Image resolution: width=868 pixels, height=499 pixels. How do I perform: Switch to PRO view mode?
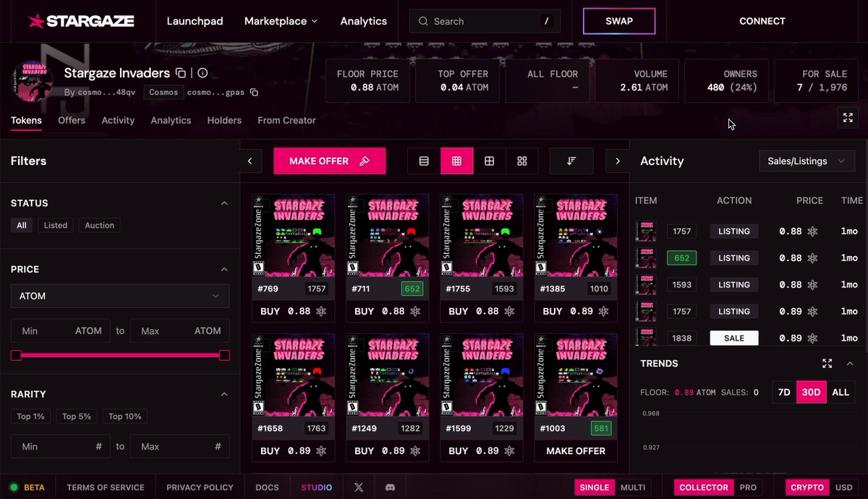point(748,487)
